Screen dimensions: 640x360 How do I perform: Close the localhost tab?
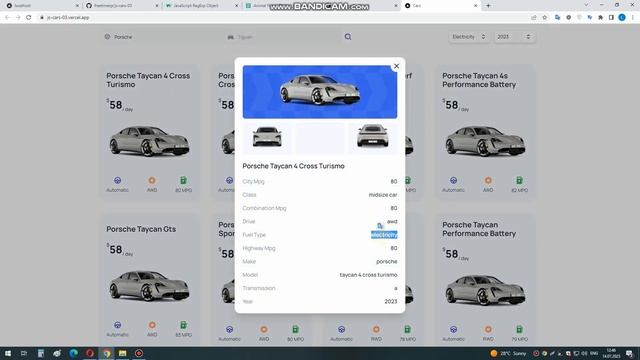pos(77,6)
